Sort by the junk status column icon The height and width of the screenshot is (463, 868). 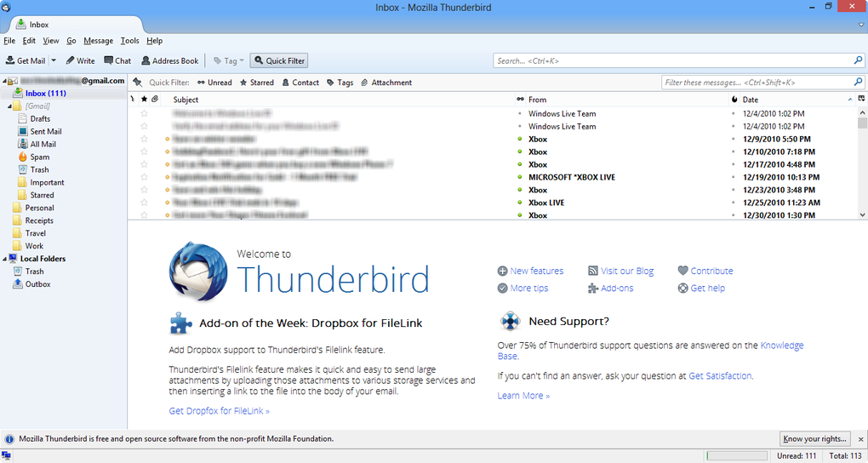(734, 99)
